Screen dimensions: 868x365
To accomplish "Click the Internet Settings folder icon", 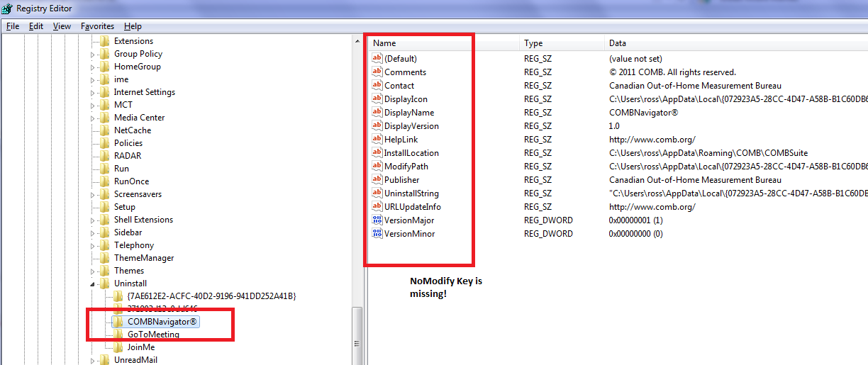I will [105, 92].
